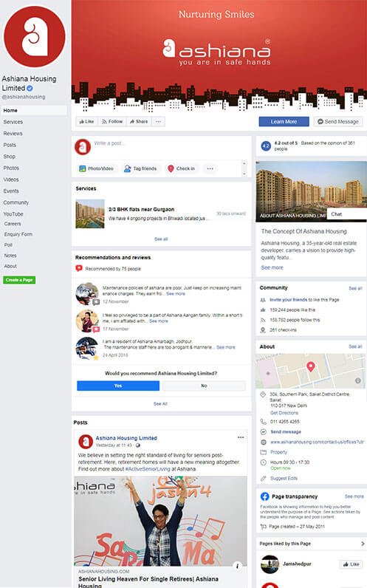Open Community in the sidebar
Viewport: 367px width, 588px height.
click(x=16, y=202)
